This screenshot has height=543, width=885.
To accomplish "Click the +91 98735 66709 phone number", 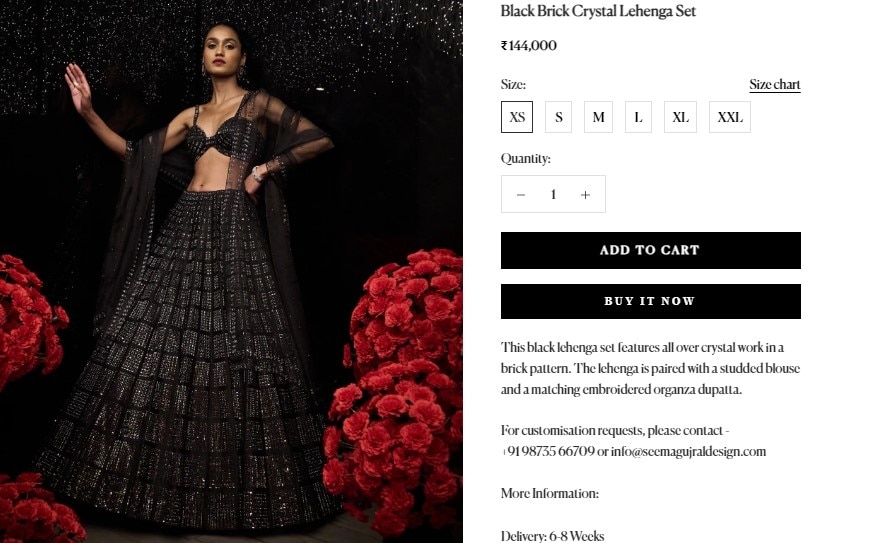I will 548,452.
